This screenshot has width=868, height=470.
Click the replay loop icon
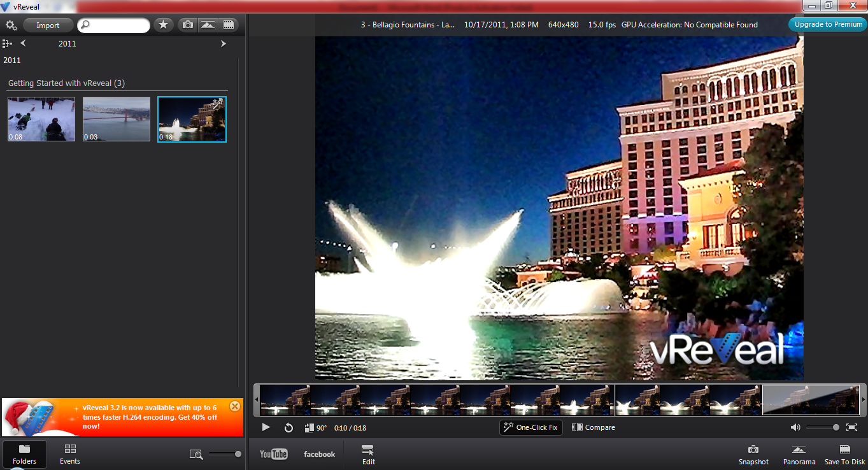pyautogui.click(x=288, y=428)
